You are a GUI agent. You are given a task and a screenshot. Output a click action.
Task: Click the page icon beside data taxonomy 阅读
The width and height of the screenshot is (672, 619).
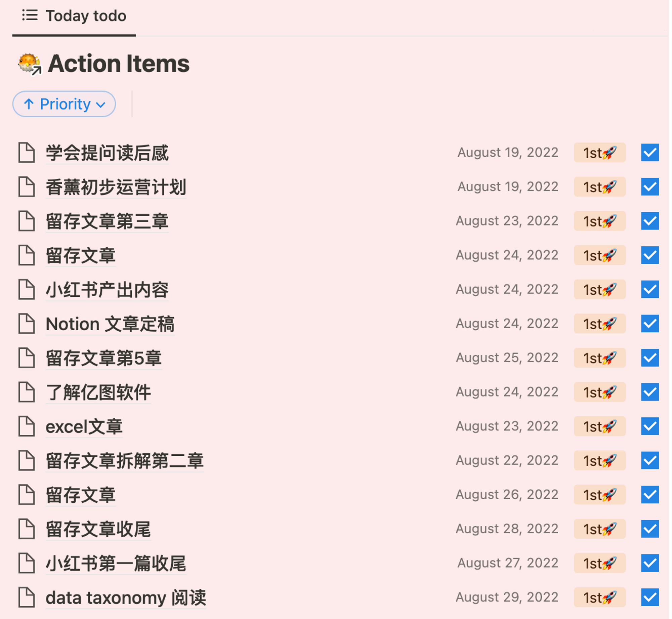[27, 597]
